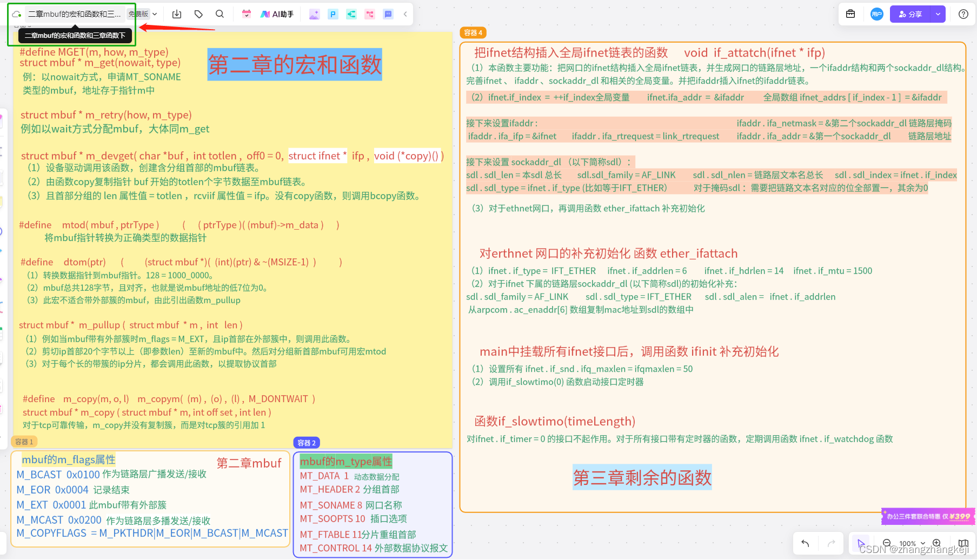Open the toolbox briefcase icon
This screenshot has width=977, height=560.
(x=850, y=14)
